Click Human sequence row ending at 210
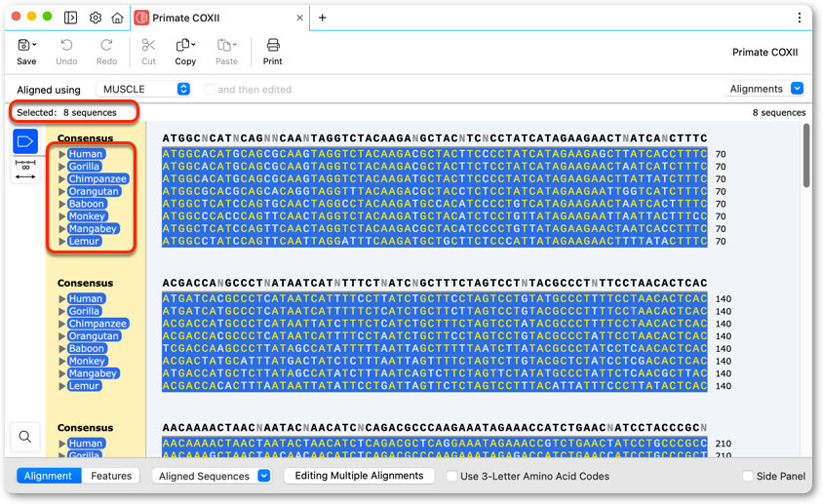Image resolution: width=823 pixels, height=504 pixels. tap(435, 444)
